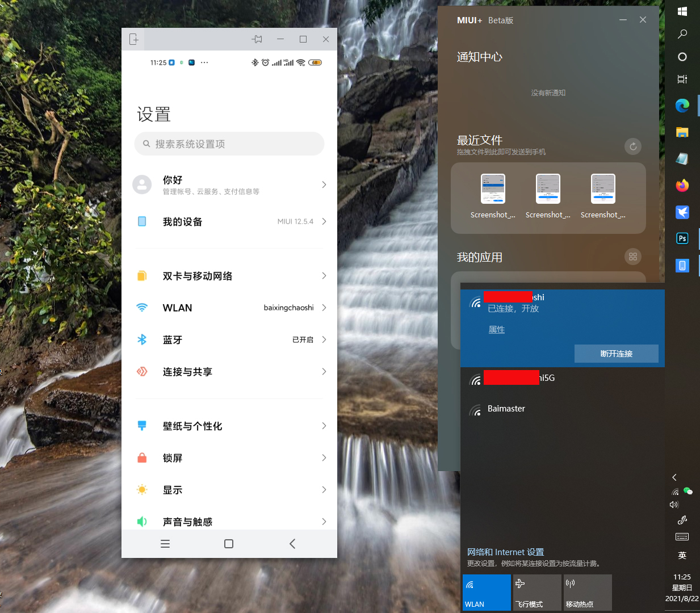Enable 飞行模式 airplane mode tile

[537, 592]
